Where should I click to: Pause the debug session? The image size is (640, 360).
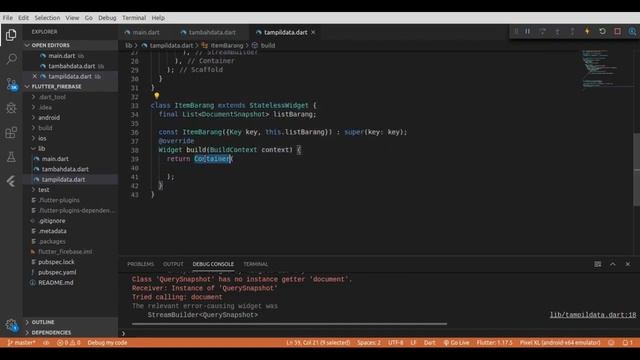pyautogui.click(x=527, y=31)
